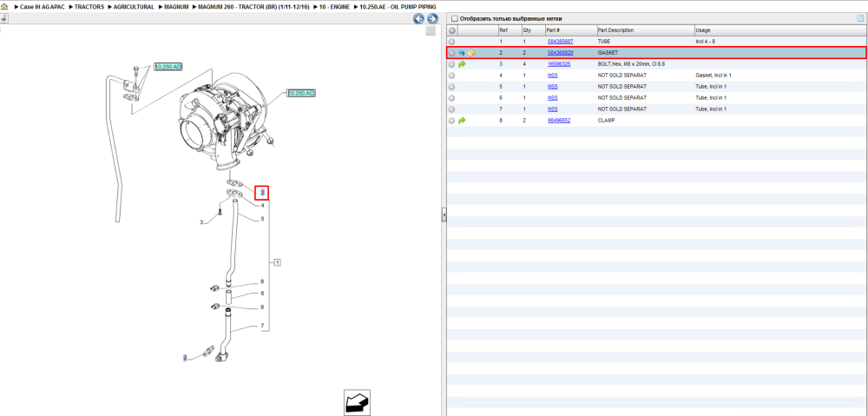This screenshot has height=416, width=868.
Task: Click the circle icon for the BOLT row
Action: tap(451, 64)
